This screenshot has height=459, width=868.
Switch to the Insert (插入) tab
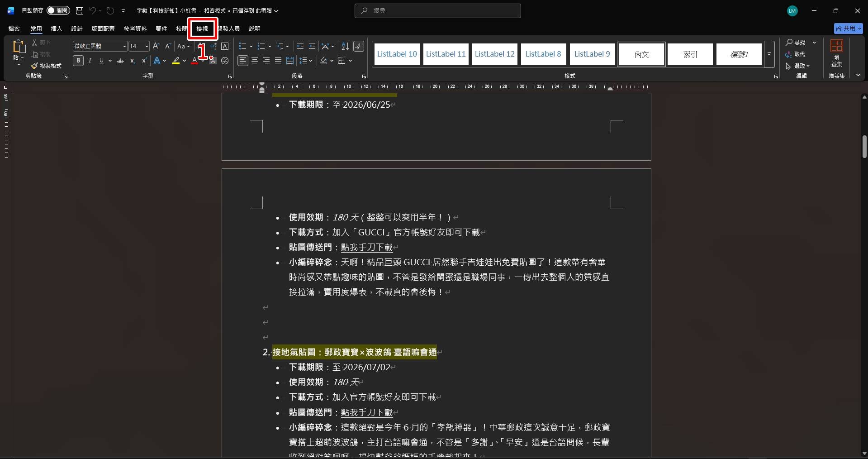57,29
